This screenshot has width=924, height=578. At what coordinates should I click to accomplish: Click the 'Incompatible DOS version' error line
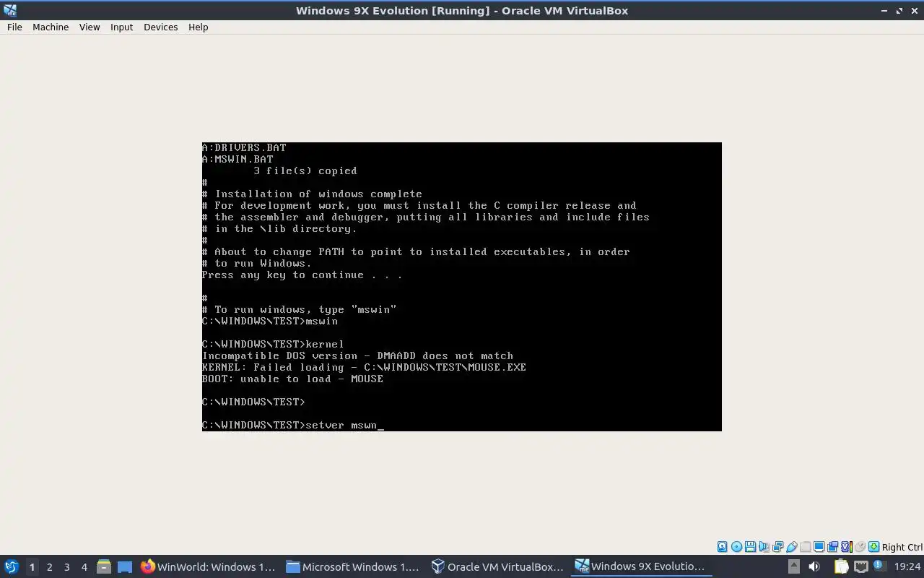tap(357, 355)
